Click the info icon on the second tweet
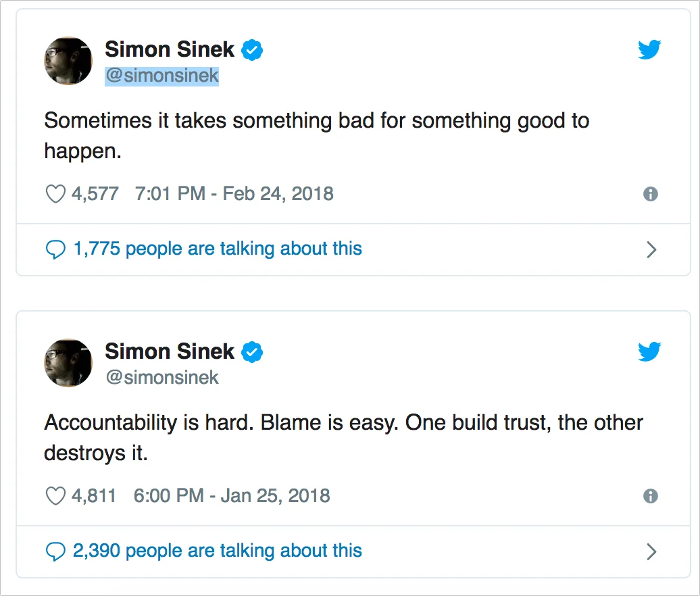The height and width of the screenshot is (596, 700). pos(651,496)
